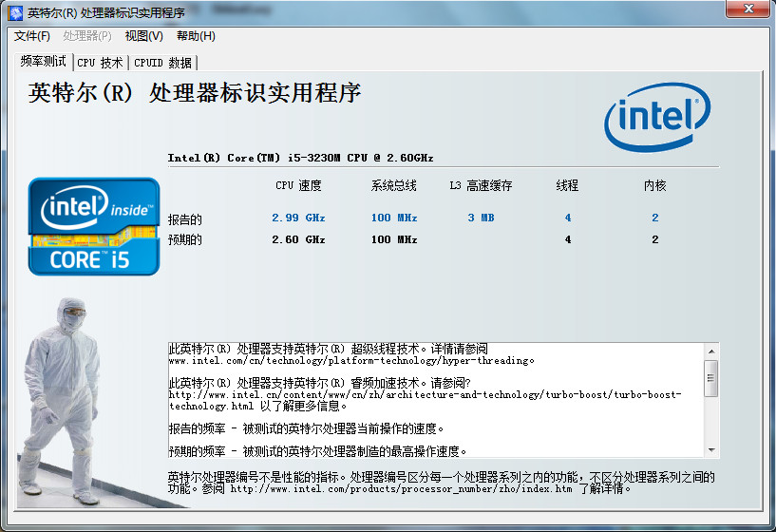Click the blue Intel logo

(x=657, y=117)
